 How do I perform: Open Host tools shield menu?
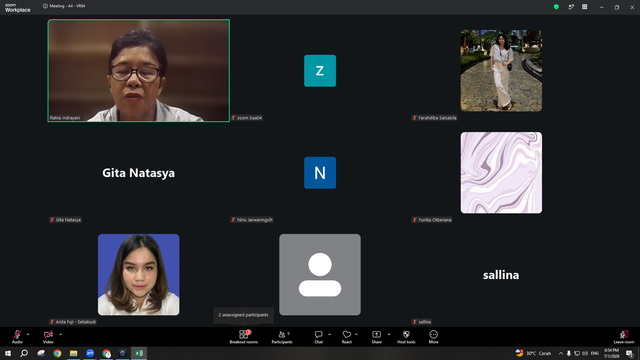(406, 336)
